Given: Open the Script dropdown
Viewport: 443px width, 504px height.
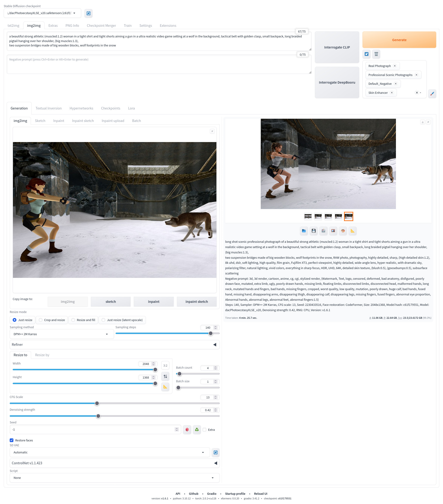Looking at the screenshot, I should pos(114,478).
